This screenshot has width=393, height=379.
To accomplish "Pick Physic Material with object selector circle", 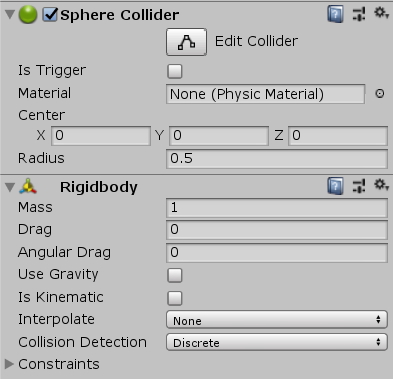I will pos(380,94).
